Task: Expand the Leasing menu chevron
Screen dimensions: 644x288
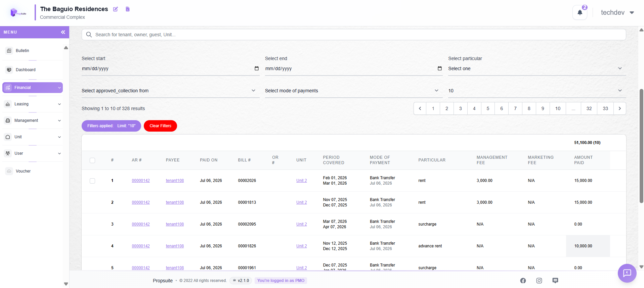Action: click(59, 104)
